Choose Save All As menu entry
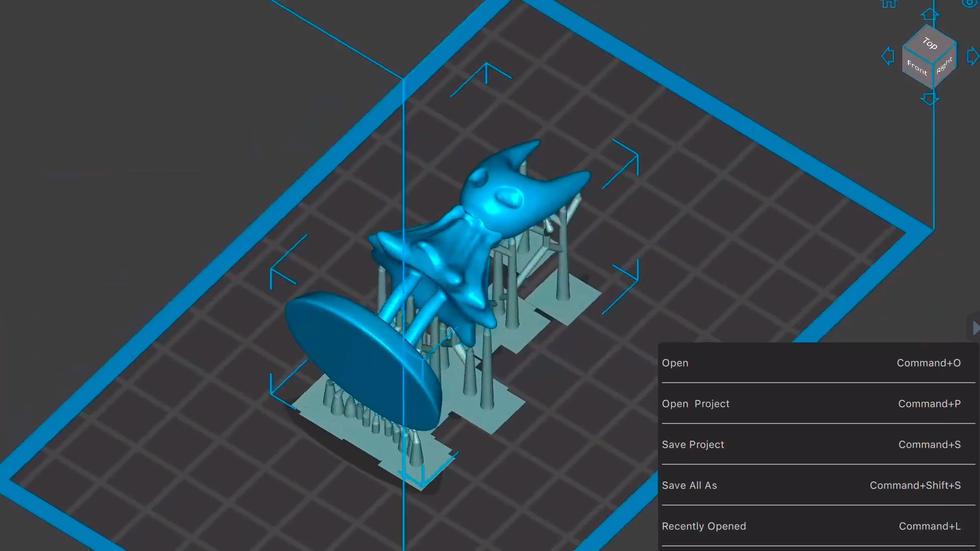 click(x=818, y=485)
